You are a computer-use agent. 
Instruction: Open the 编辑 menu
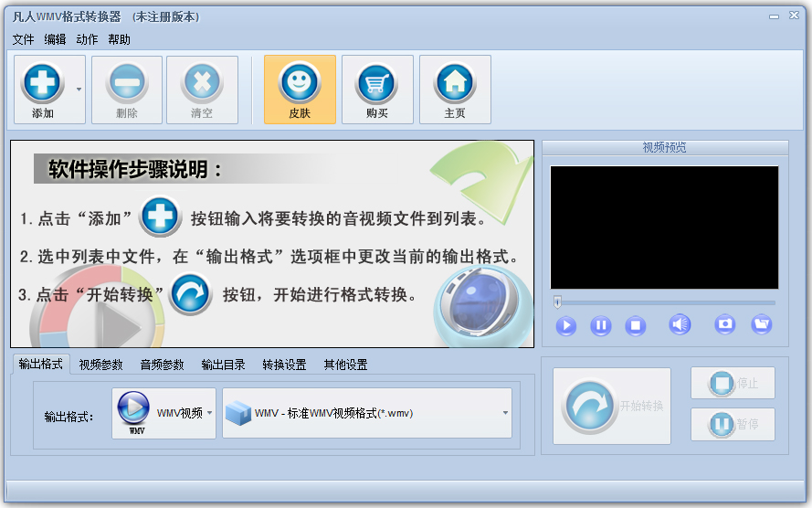55,39
